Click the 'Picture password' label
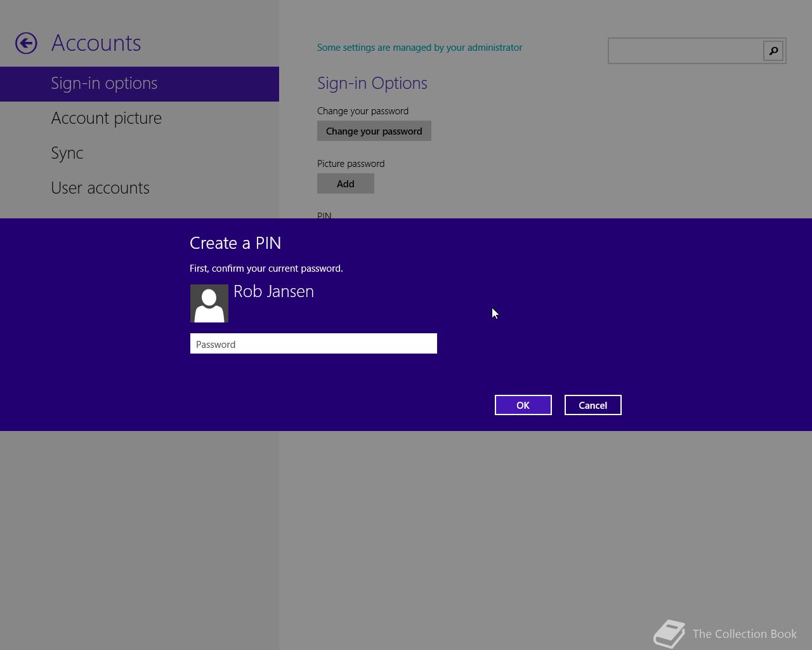812x650 pixels. coord(351,164)
